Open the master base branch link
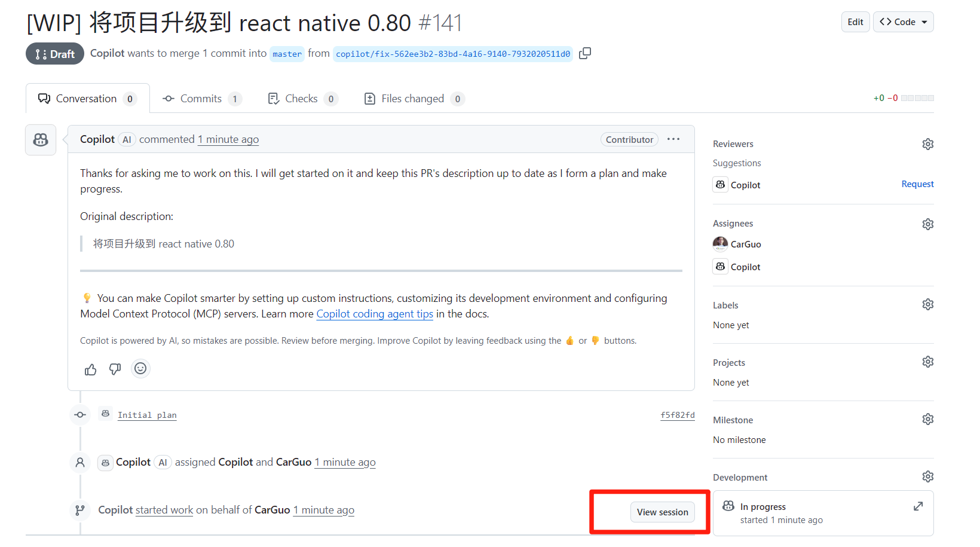Screen dimensions: 980x547 287,54
